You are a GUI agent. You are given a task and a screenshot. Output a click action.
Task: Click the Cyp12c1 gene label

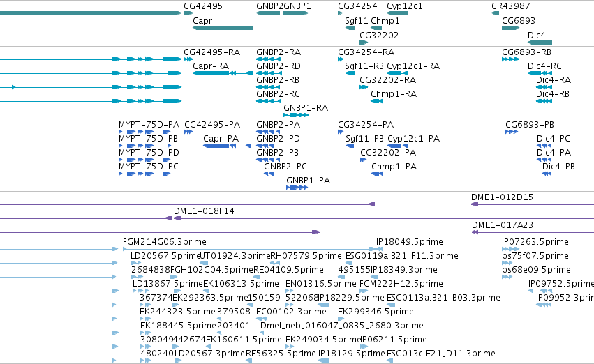pyautogui.click(x=405, y=6)
